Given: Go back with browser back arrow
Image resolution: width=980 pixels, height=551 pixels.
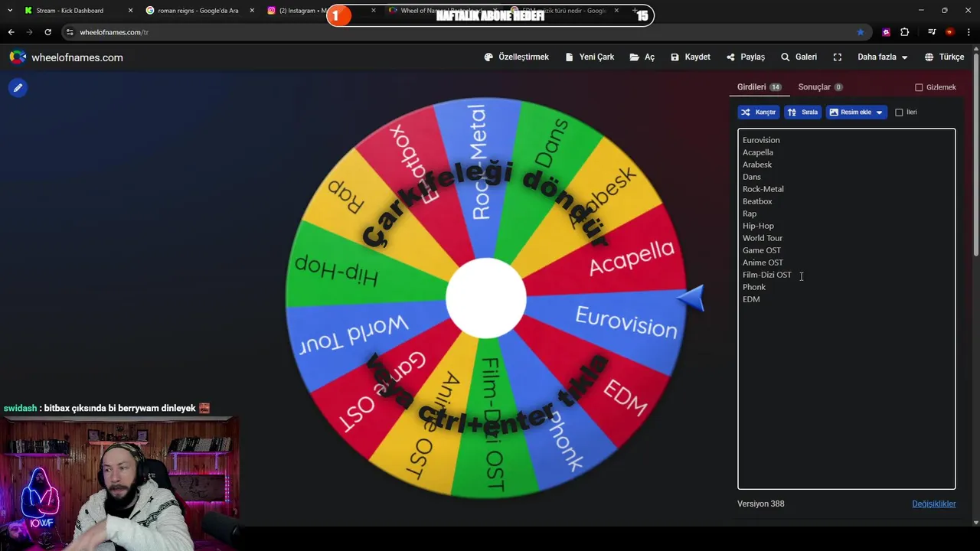Looking at the screenshot, I should pos(11,32).
